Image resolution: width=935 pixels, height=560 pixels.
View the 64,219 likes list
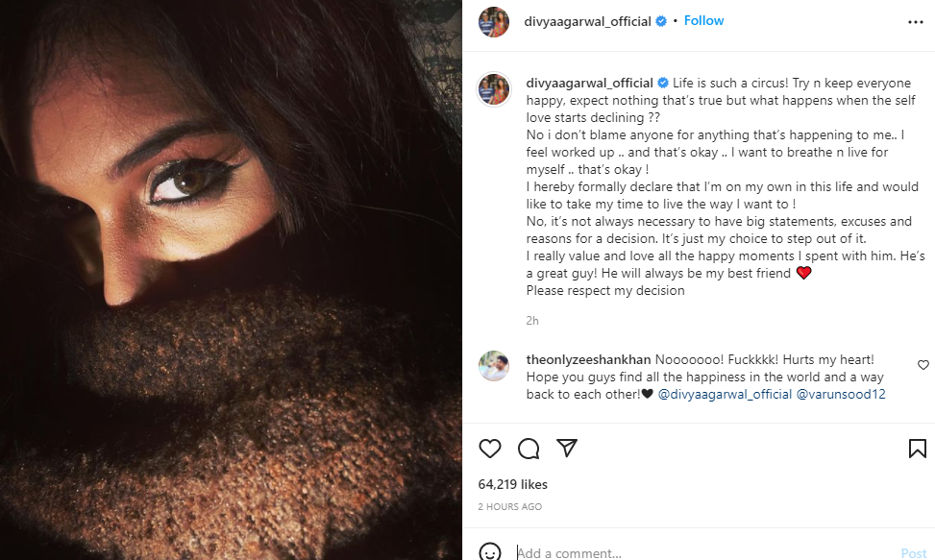[513, 485]
